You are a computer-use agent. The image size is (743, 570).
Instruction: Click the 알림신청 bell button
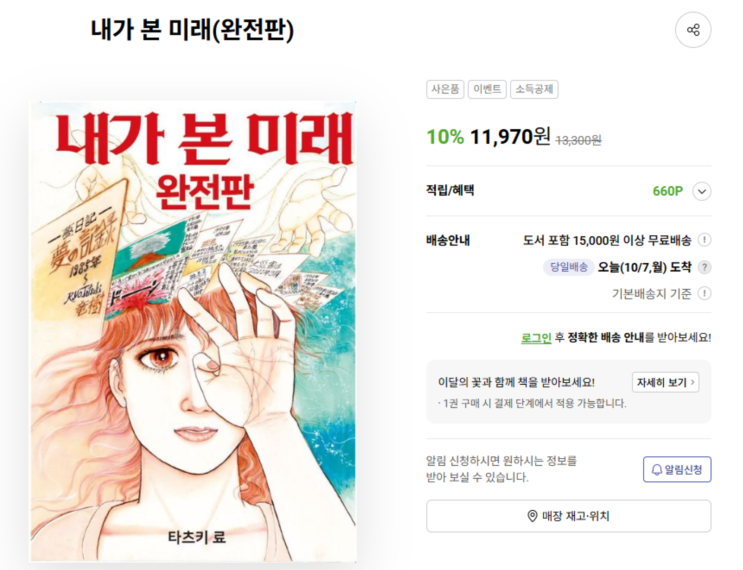677,470
